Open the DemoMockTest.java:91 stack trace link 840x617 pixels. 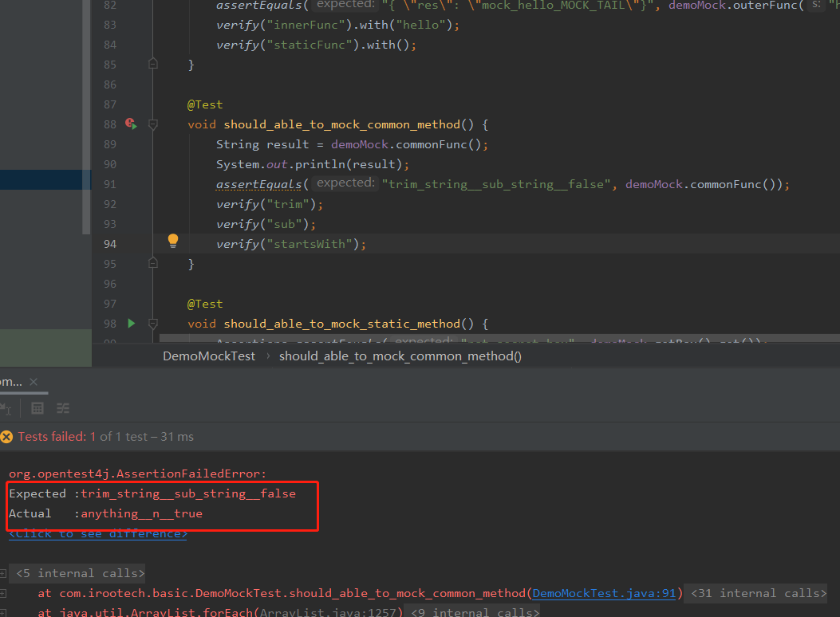pos(604,593)
